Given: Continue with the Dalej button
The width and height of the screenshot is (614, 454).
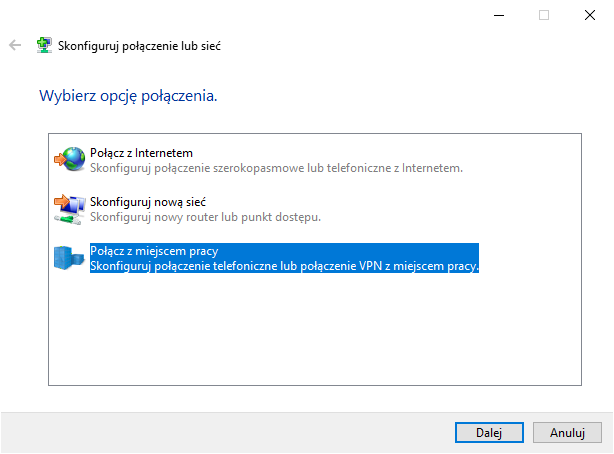Looking at the screenshot, I should click(x=489, y=432).
